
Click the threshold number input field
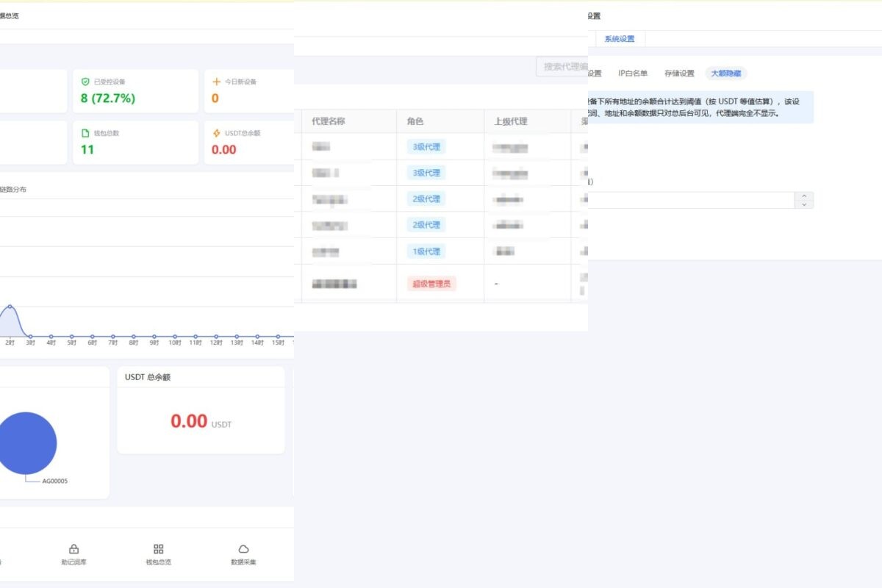[691, 200]
